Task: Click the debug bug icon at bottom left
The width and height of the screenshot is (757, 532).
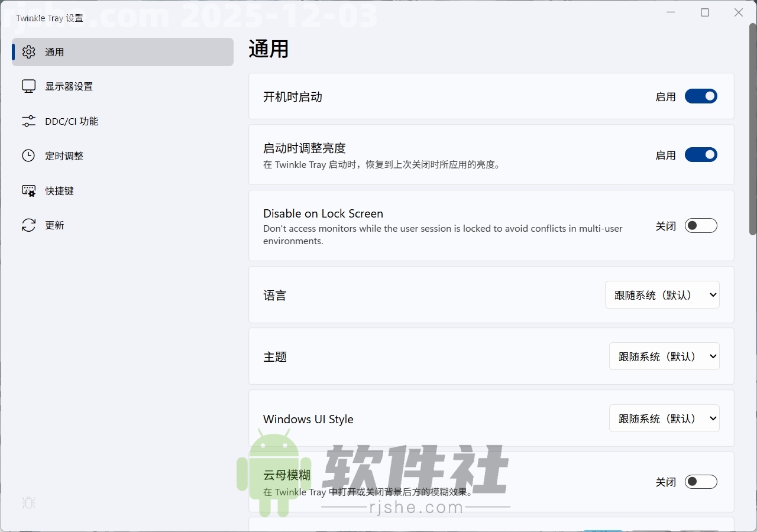Action: [x=28, y=503]
